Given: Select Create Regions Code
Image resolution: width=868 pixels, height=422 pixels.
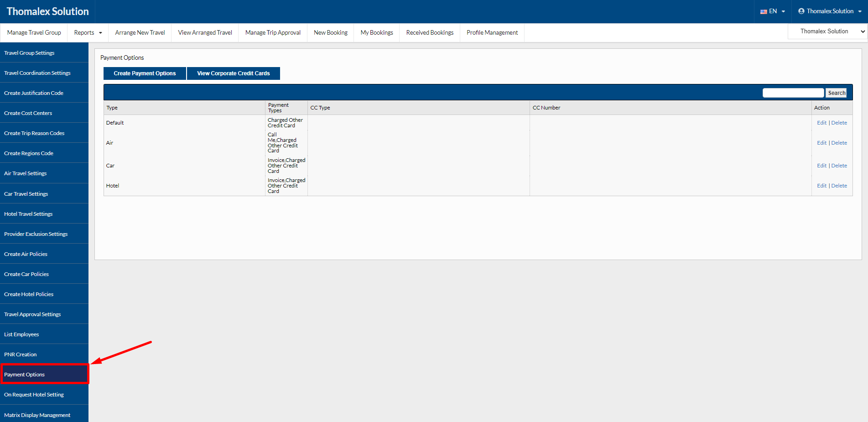Looking at the screenshot, I should coord(44,153).
